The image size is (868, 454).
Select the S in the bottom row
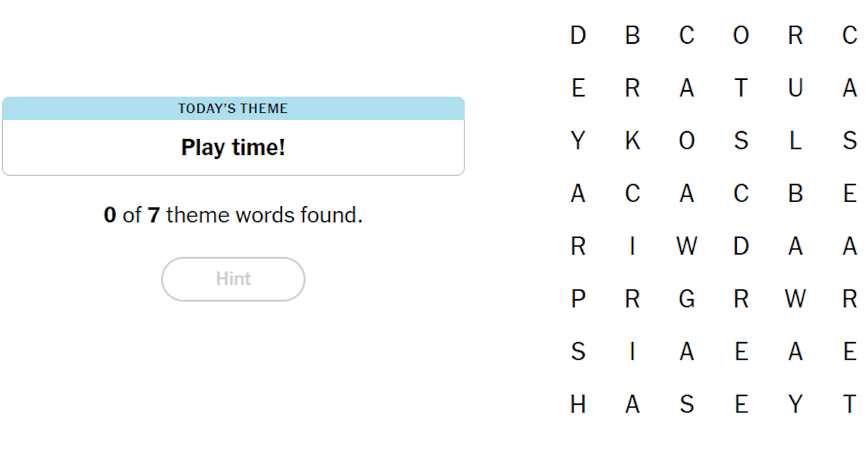(686, 404)
